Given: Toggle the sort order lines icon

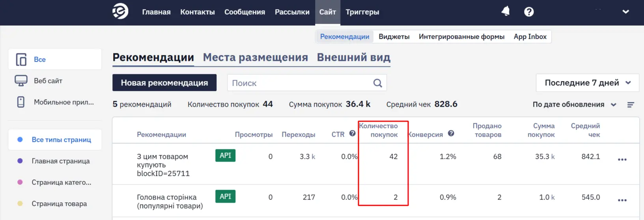Looking at the screenshot, I should pos(631,105).
